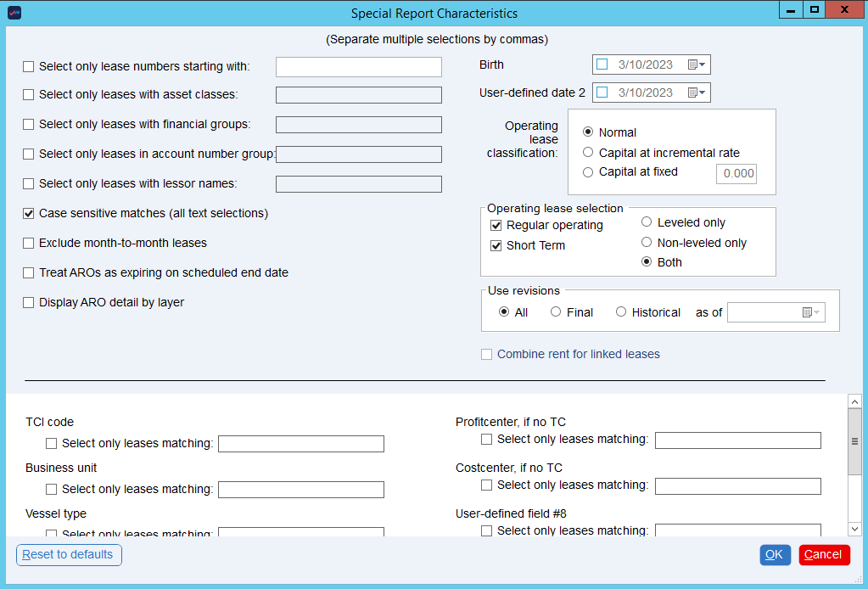Click the application icon in title bar
The height and width of the screenshot is (589, 868).
15,12
